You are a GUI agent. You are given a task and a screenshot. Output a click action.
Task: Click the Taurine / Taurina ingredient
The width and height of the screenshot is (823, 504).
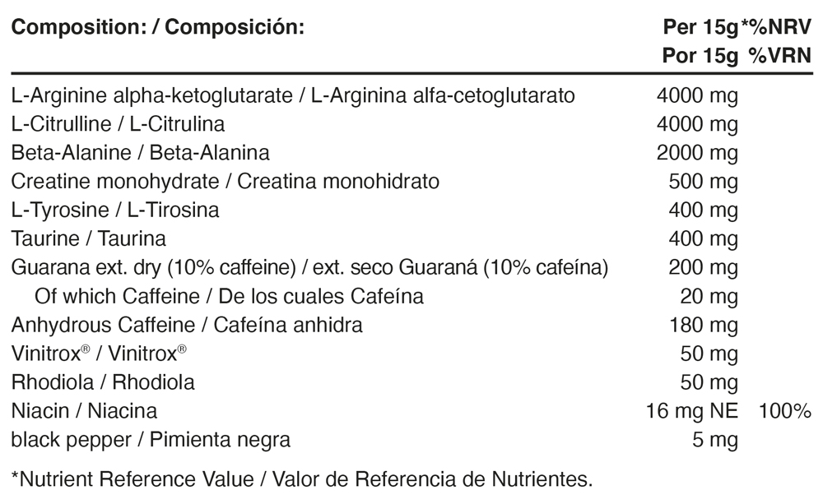click(89, 238)
